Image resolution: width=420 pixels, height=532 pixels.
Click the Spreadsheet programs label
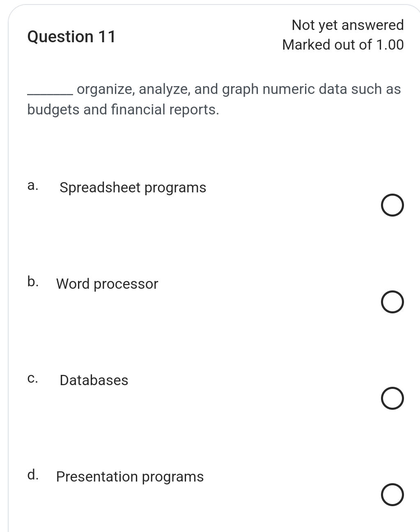[x=132, y=187]
